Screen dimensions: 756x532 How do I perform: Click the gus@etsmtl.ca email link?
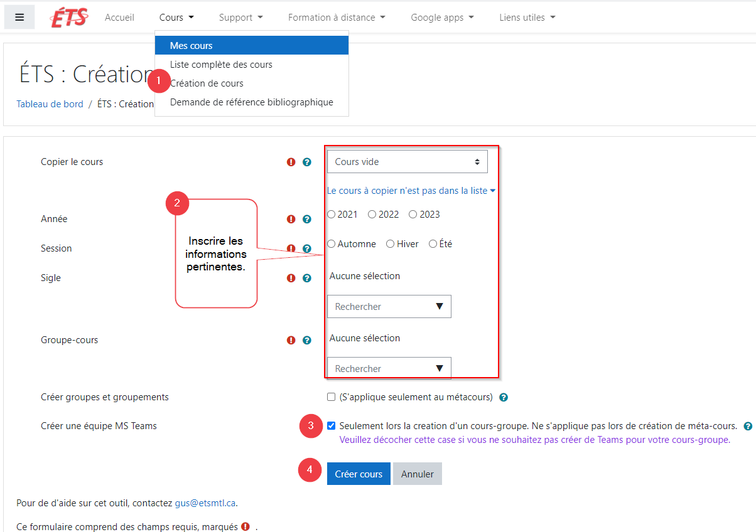pyautogui.click(x=205, y=503)
